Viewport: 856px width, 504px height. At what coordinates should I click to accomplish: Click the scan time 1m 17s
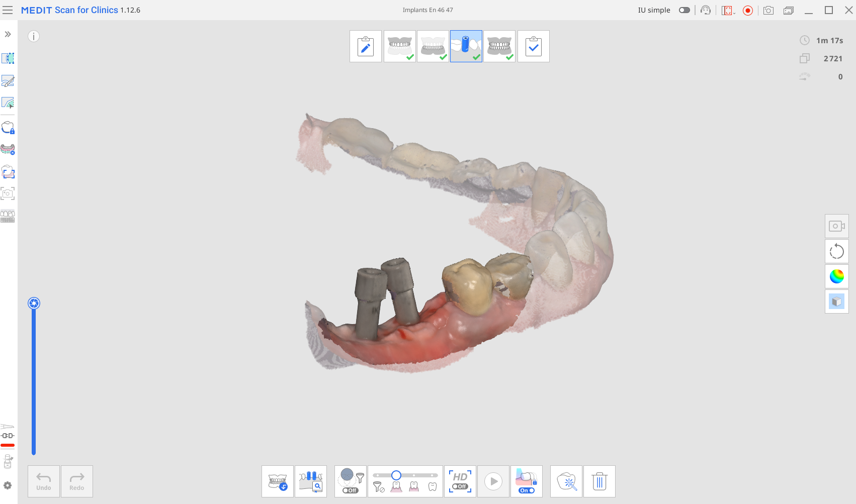click(x=830, y=41)
